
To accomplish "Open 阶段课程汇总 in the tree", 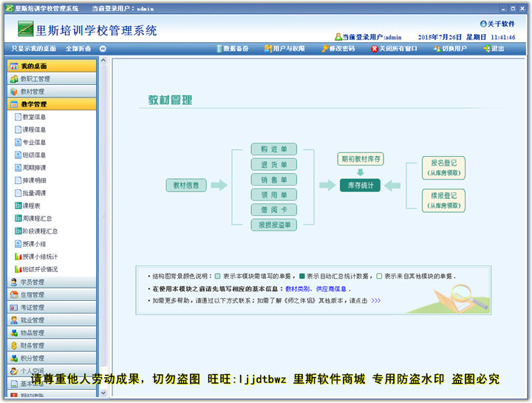I will click(36, 231).
